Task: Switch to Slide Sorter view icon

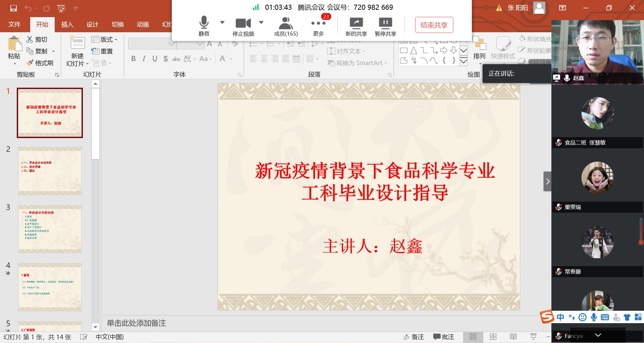Action: click(493, 337)
